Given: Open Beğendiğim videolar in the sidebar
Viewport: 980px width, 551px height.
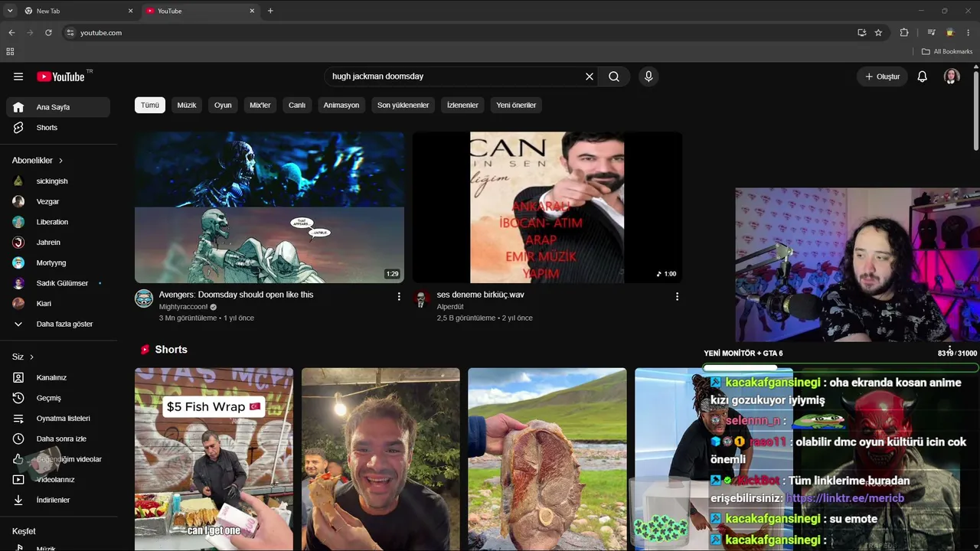Looking at the screenshot, I should [58, 459].
